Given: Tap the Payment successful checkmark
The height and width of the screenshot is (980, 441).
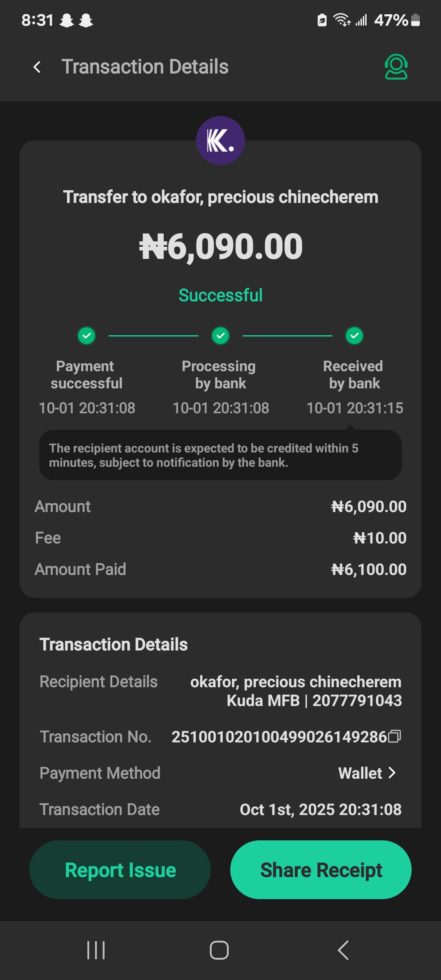Looking at the screenshot, I should pyautogui.click(x=87, y=336).
